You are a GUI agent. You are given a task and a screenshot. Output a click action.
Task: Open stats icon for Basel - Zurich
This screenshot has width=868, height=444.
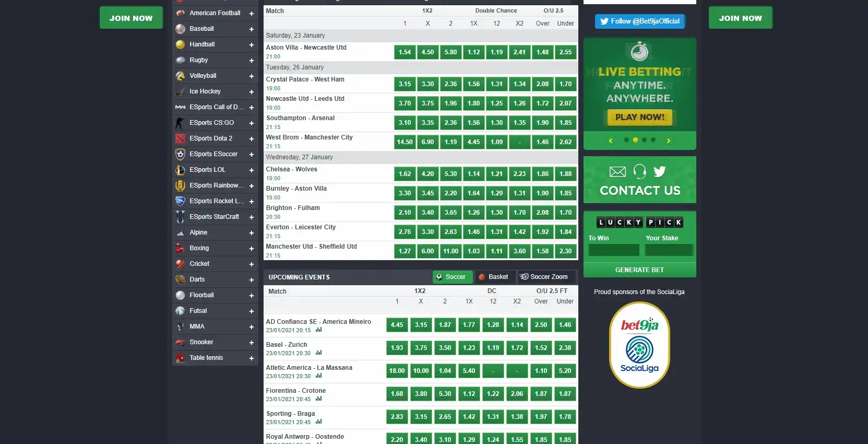[x=318, y=353]
